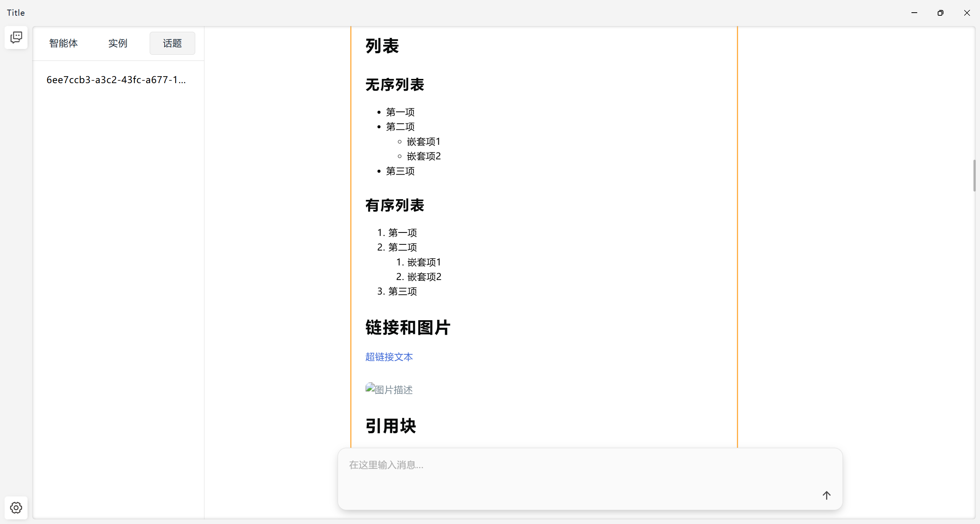Select the 智能体 tab
980x524 pixels.
pos(63,43)
